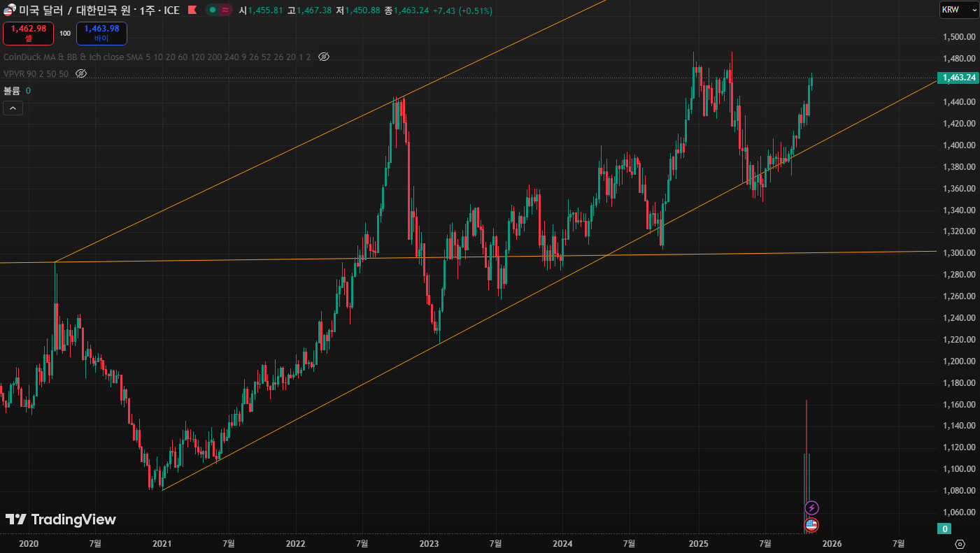Click the green market status dot

tap(212, 10)
